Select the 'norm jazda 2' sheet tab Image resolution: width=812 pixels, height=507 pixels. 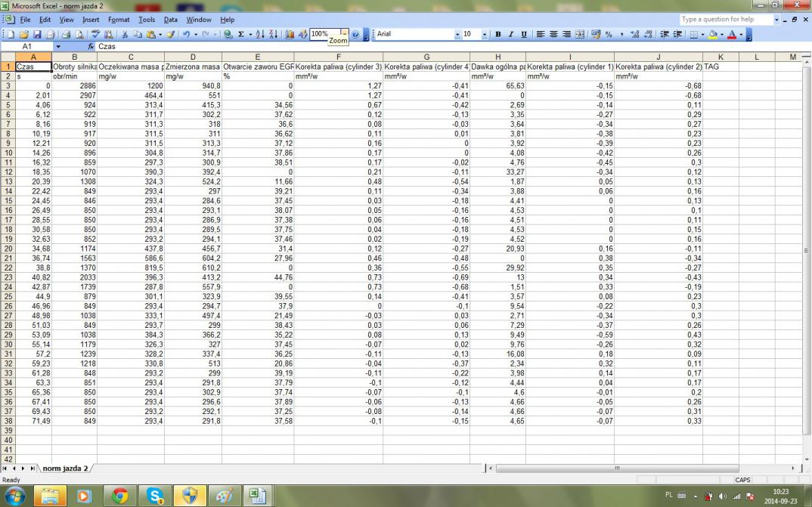(64, 468)
